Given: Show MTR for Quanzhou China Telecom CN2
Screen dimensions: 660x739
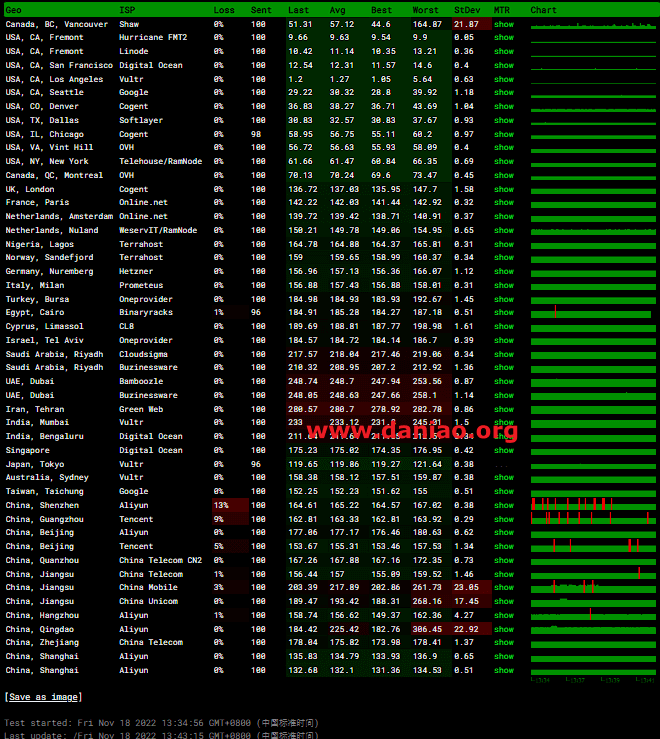Looking at the screenshot, I should pyautogui.click(x=503, y=560).
